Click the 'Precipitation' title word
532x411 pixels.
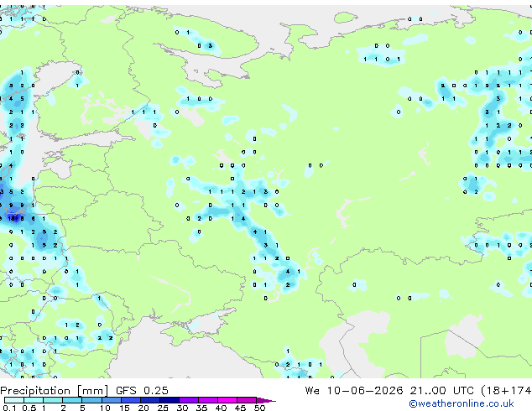(35, 391)
